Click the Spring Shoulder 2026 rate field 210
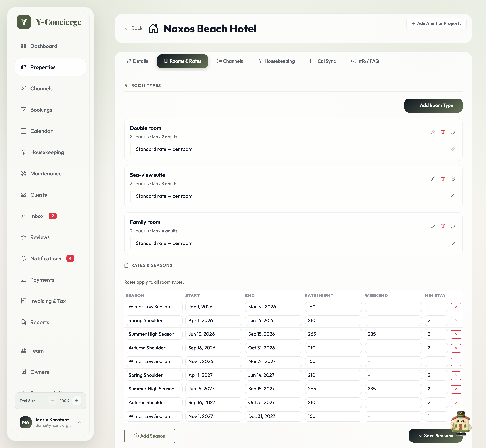The height and width of the screenshot is (448, 486). coord(333,320)
